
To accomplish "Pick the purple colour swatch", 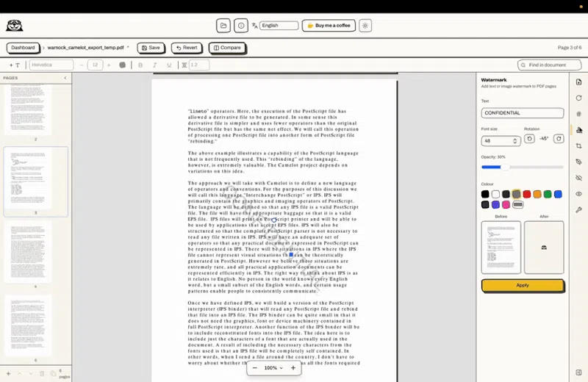I will (x=495, y=205).
